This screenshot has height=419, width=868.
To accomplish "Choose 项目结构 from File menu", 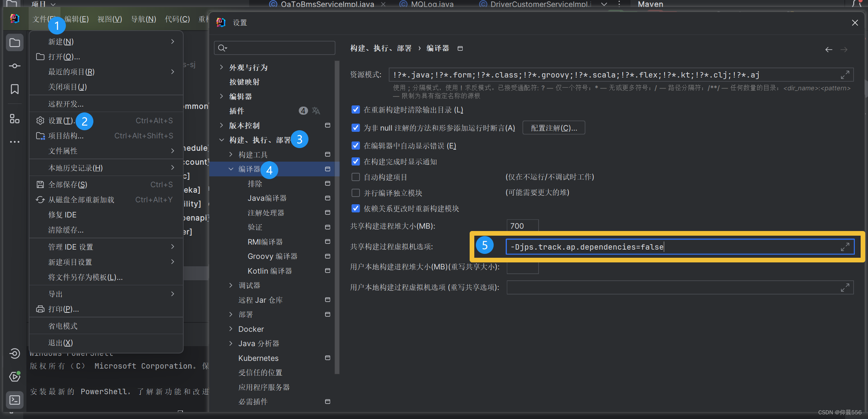I will click(x=106, y=136).
